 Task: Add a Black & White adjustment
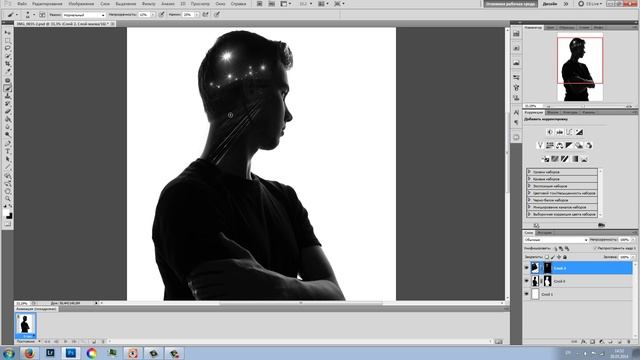[x=569, y=145]
